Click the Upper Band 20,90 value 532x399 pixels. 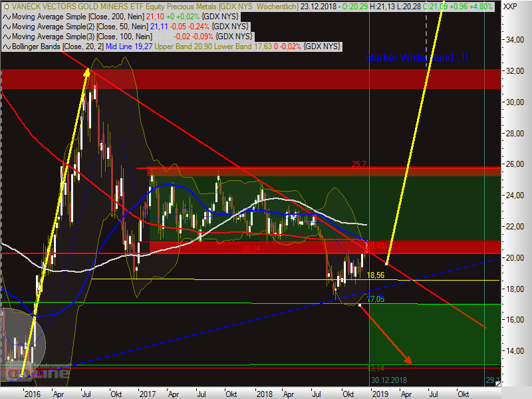(184, 47)
